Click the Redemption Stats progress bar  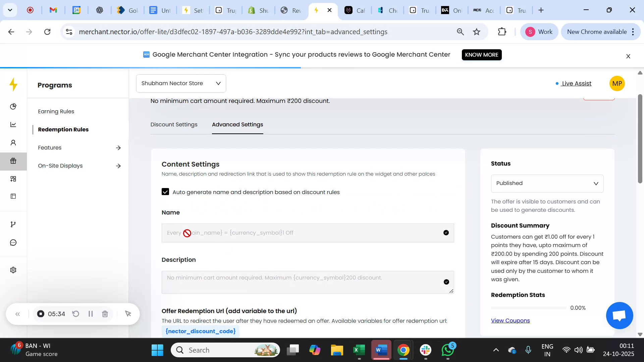(528, 308)
